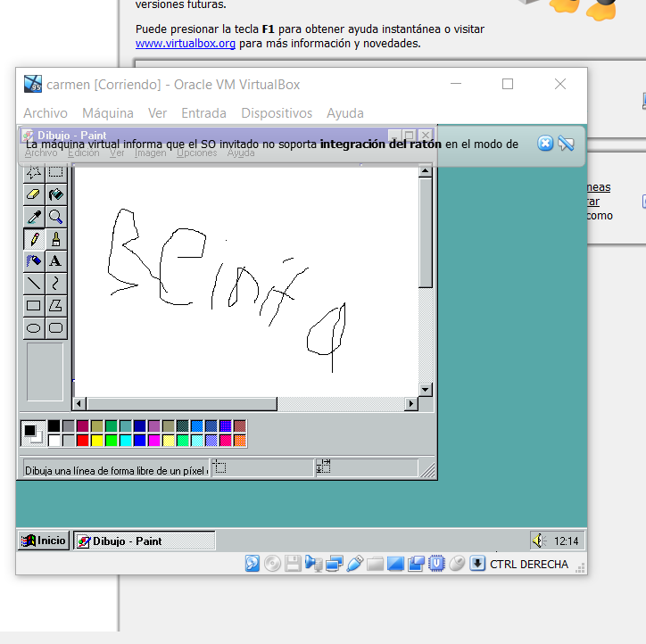Open the VirtualBox Ver menu

coord(157,112)
